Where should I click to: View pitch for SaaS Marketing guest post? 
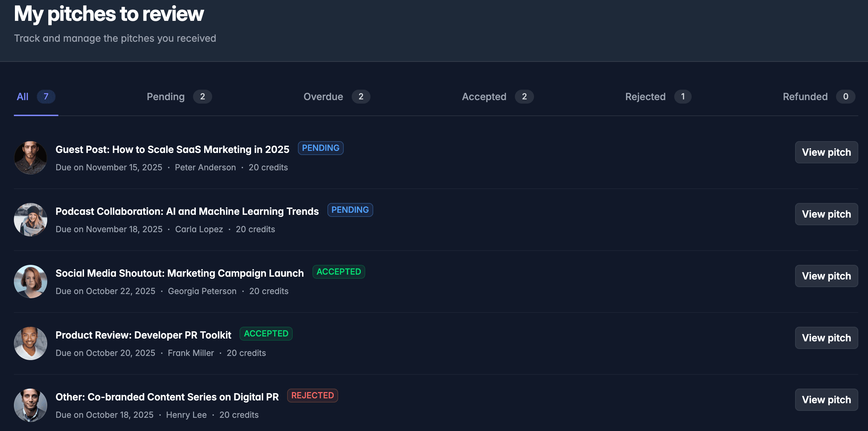point(826,152)
